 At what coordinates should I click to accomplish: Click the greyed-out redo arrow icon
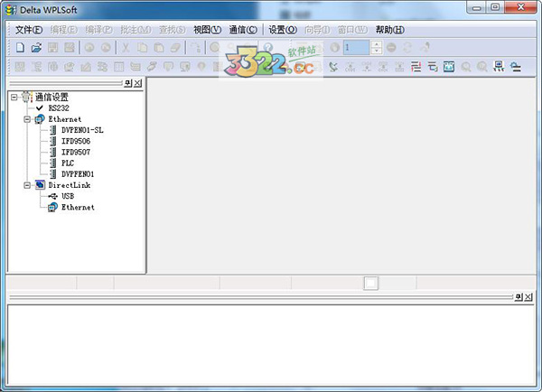click(x=106, y=47)
